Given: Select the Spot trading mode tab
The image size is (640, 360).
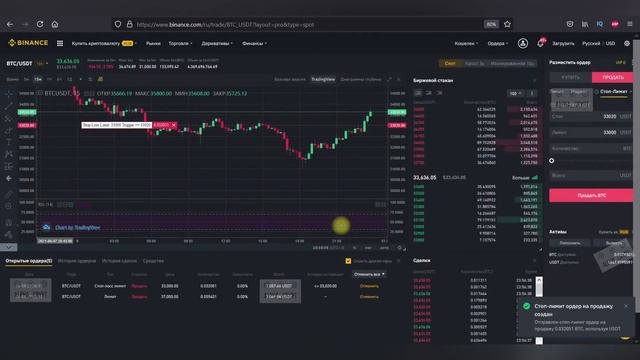Looking at the screenshot, I should (x=450, y=64).
